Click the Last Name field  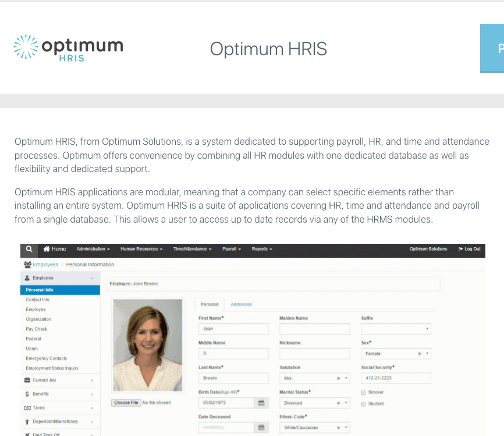pyautogui.click(x=233, y=378)
